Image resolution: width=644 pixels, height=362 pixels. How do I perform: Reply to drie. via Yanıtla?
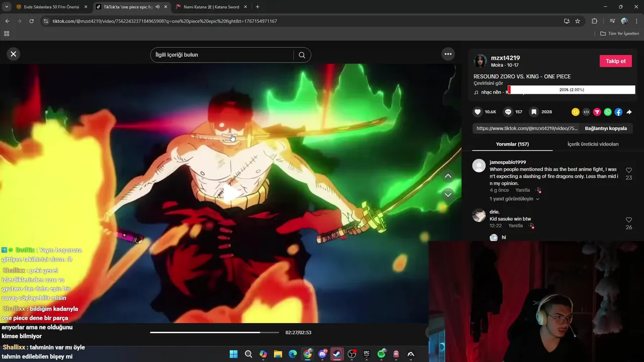point(515,226)
